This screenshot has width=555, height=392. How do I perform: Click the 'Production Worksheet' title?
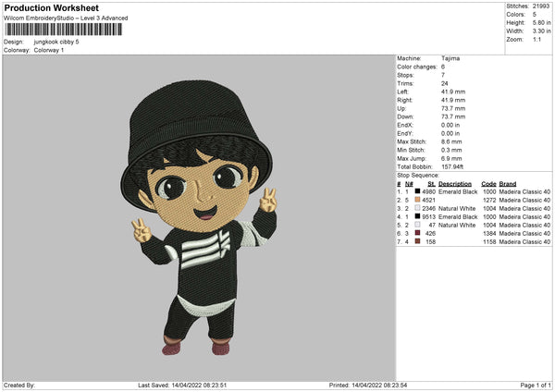51,7
